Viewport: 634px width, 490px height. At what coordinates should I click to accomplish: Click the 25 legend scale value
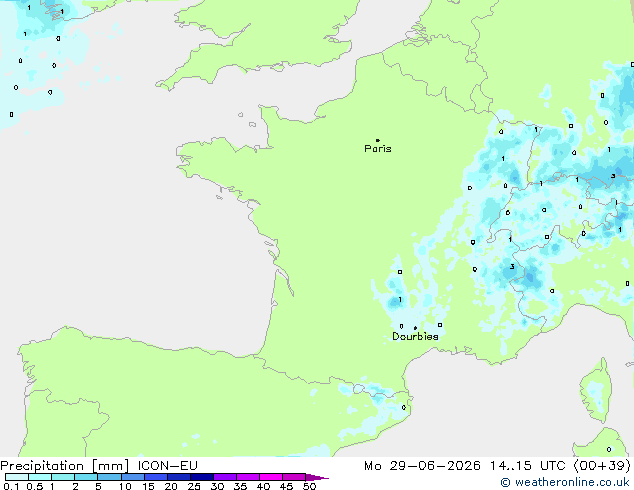click(x=194, y=486)
